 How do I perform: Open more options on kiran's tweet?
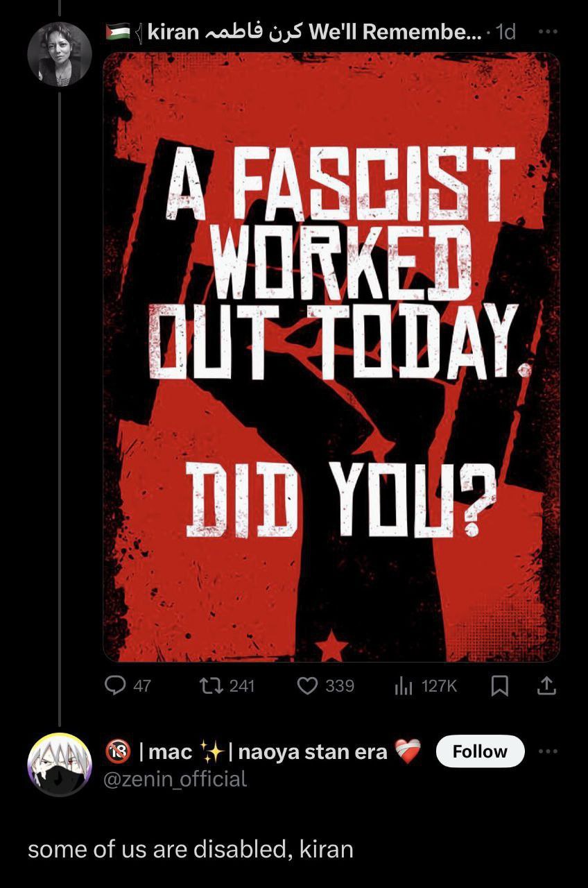[x=548, y=32]
